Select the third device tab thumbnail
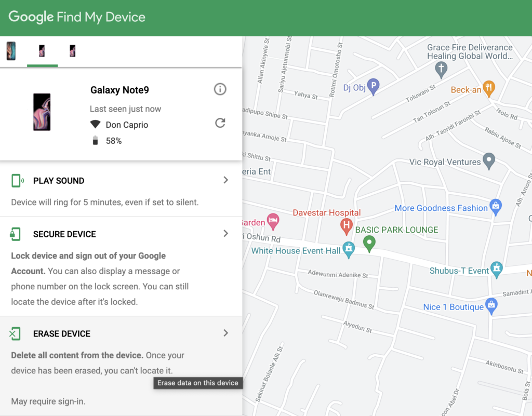 [x=73, y=51]
